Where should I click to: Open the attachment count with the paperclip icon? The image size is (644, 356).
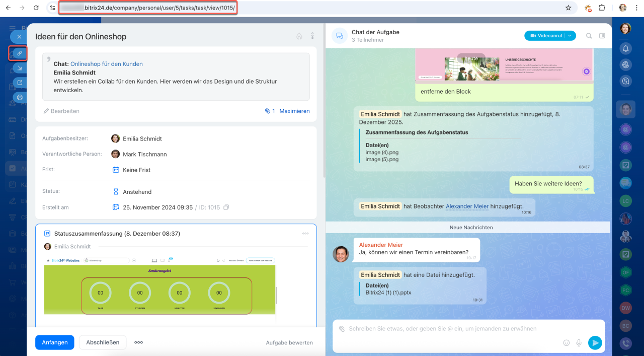coord(270,111)
